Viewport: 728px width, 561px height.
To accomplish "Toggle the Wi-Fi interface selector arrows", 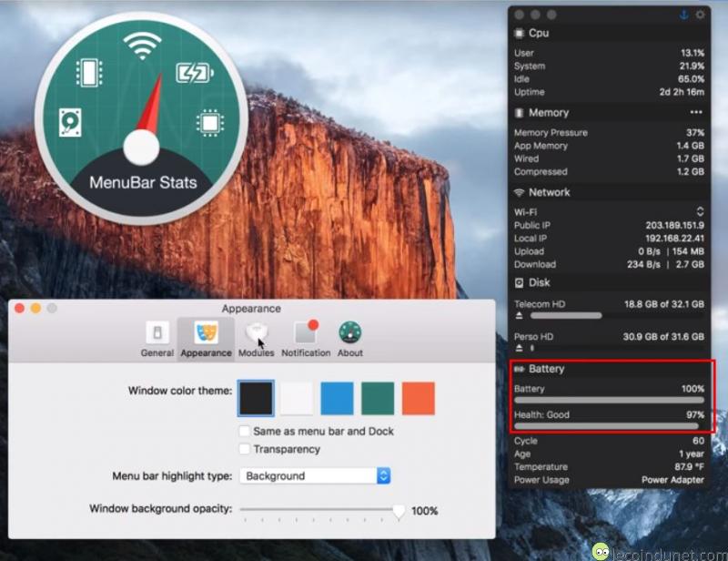I will pyautogui.click(x=700, y=211).
